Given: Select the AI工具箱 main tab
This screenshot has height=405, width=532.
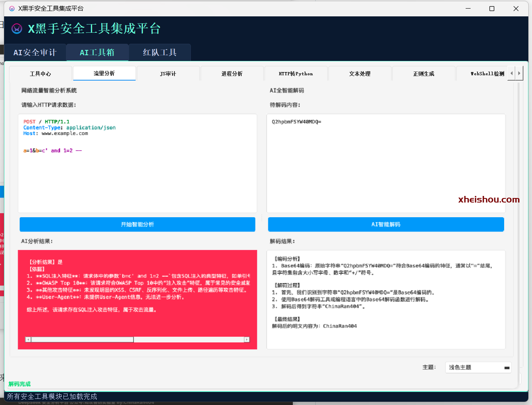Looking at the screenshot, I should pyautogui.click(x=97, y=52).
